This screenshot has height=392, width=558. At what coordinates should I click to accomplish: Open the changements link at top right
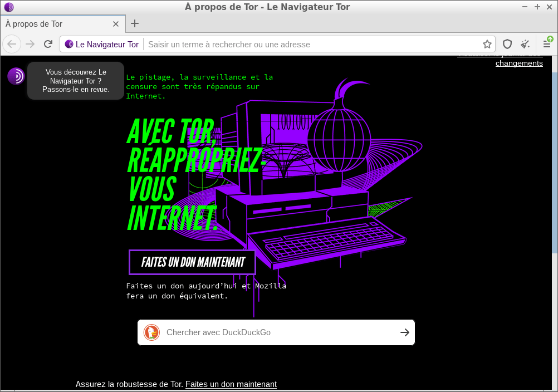pyautogui.click(x=519, y=63)
